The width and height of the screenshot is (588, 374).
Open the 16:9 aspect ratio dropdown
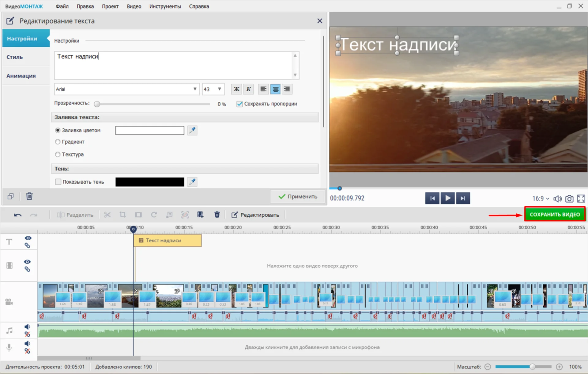tap(541, 199)
